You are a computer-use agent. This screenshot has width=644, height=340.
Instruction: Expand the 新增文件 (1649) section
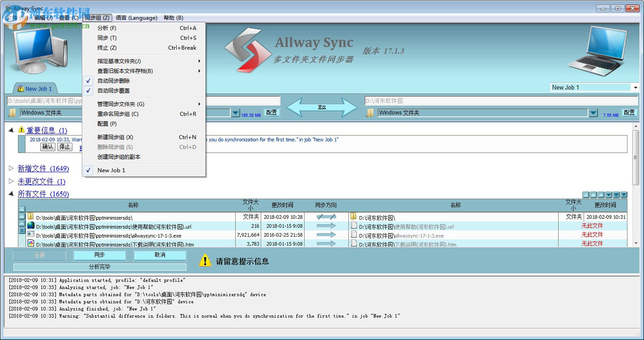point(12,169)
